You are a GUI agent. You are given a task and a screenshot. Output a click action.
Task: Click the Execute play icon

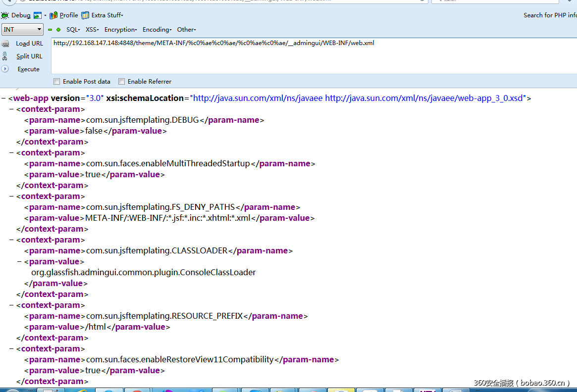[x=5, y=69]
